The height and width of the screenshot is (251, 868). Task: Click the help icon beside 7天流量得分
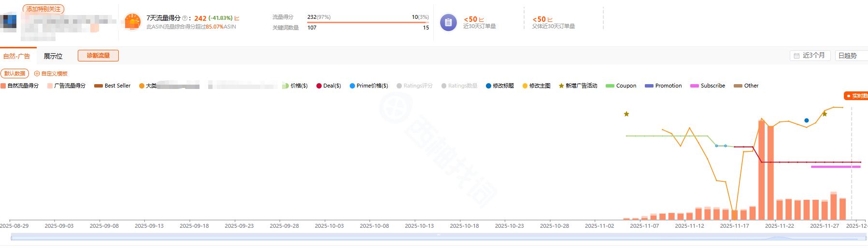click(x=185, y=18)
